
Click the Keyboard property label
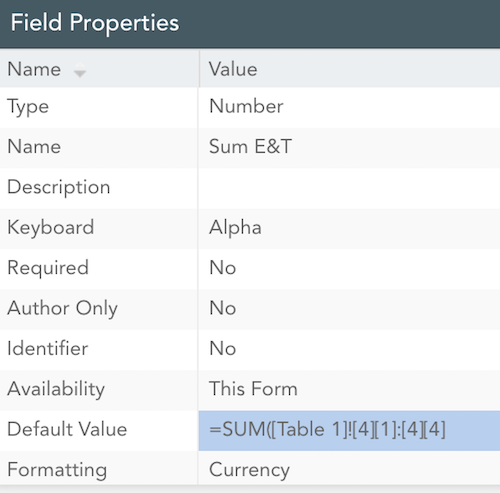point(51,227)
